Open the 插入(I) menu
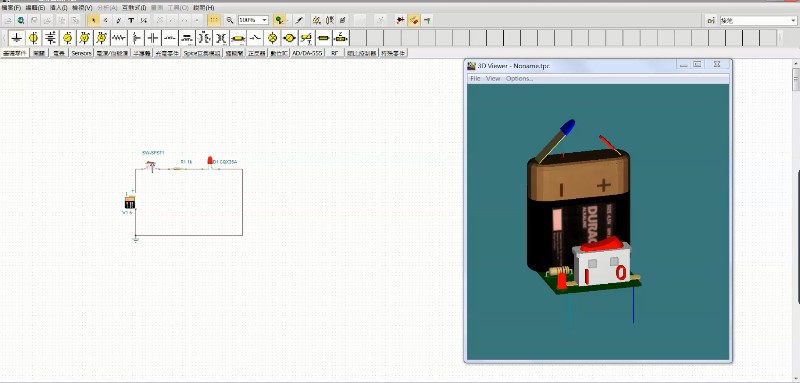The height and width of the screenshot is (383, 800). 58,8
